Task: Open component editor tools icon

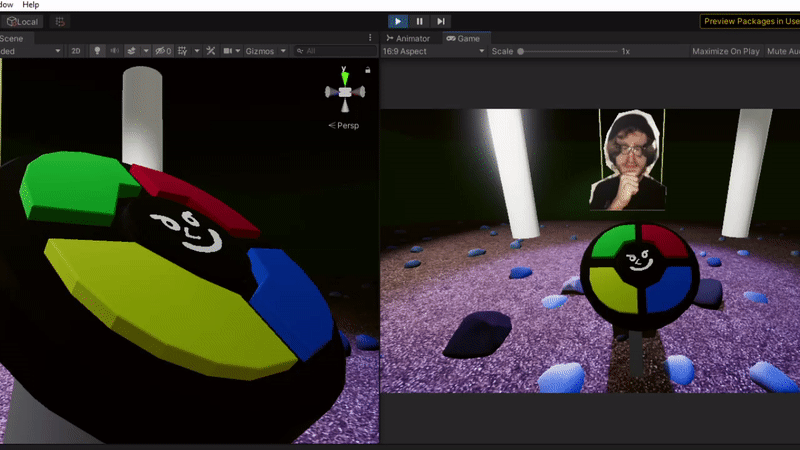Action: [x=211, y=51]
